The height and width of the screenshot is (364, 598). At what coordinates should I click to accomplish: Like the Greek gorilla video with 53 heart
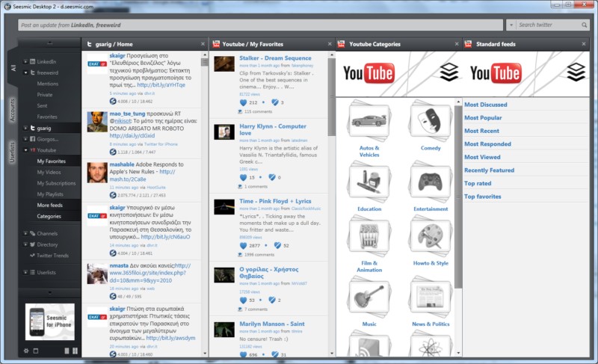click(244, 300)
